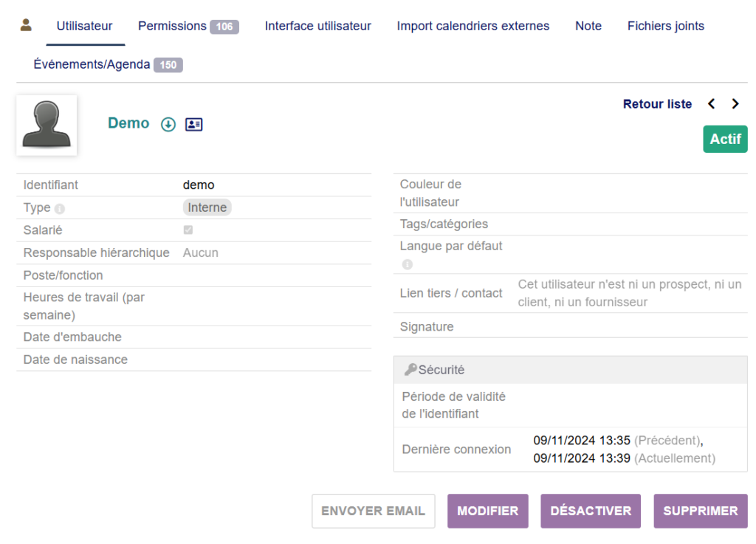The width and height of the screenshot is (756, 544).
Task: Click the Modifier button
Action: point(487,511)
